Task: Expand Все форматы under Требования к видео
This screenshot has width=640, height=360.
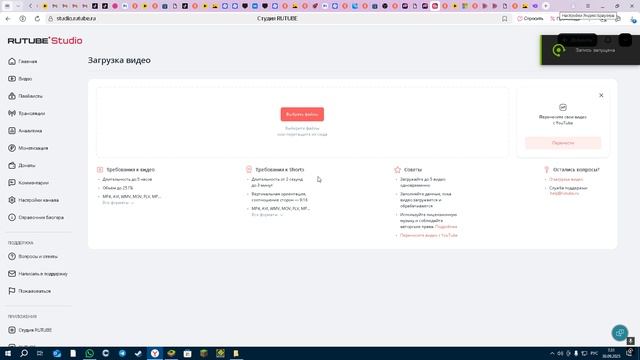Action: pyautogui.click(x=118, y=202)
